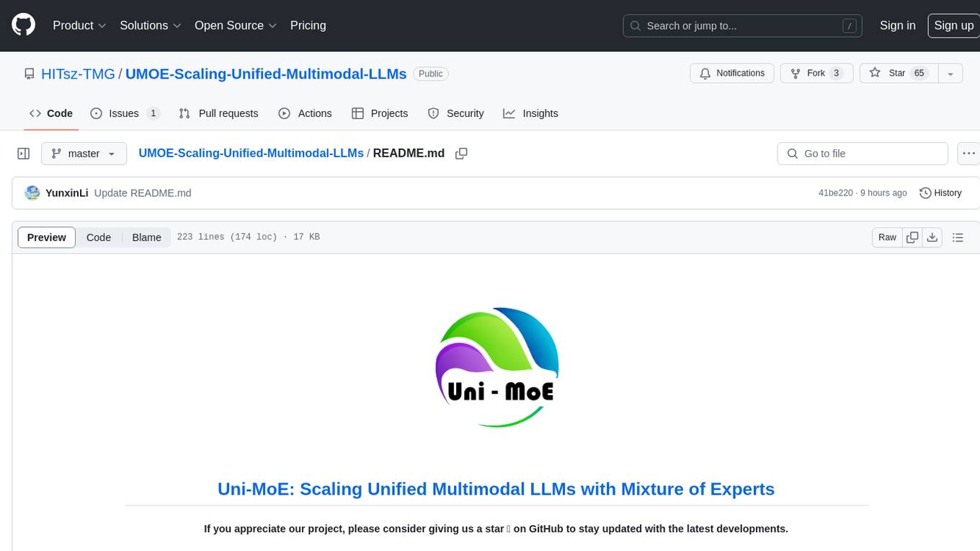Click the Public repository label

431,74
